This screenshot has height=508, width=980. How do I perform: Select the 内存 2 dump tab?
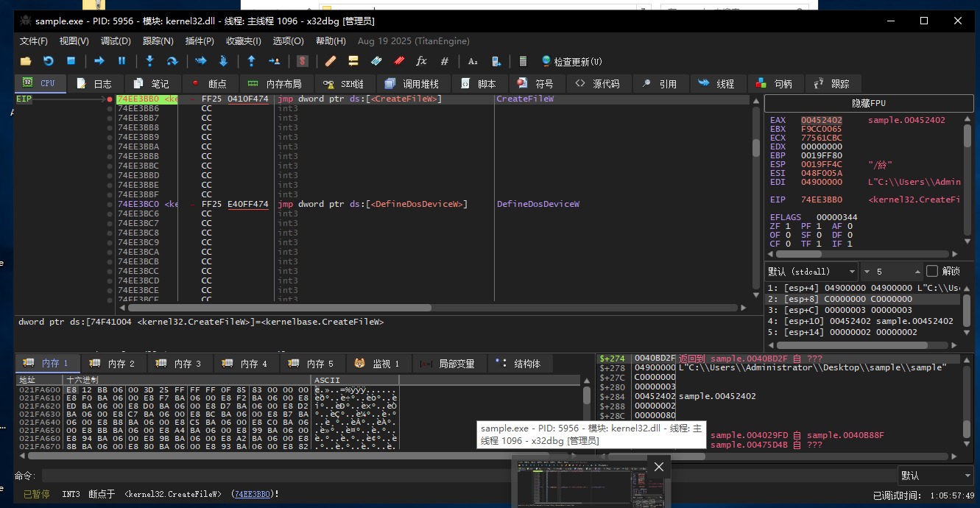114,364
